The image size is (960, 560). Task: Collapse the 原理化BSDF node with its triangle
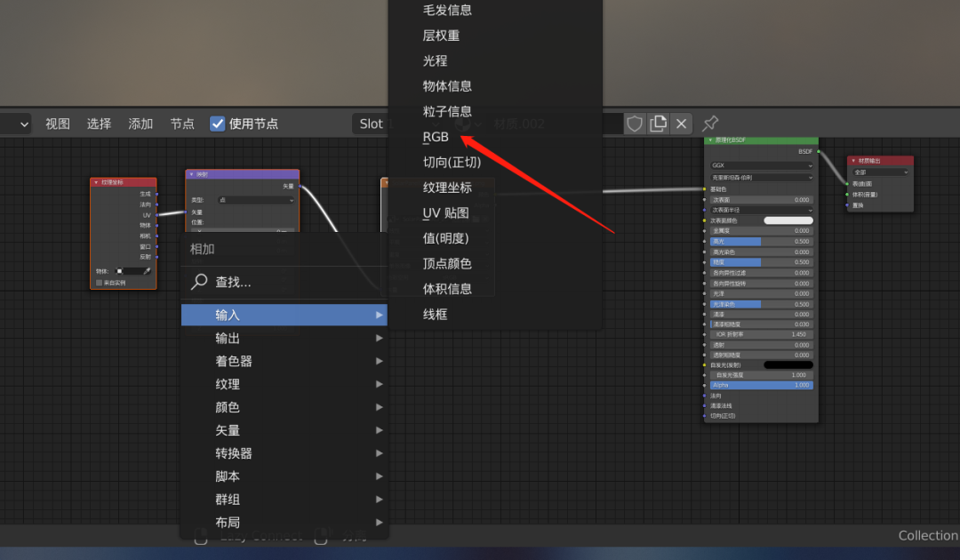tap(710, 140)
